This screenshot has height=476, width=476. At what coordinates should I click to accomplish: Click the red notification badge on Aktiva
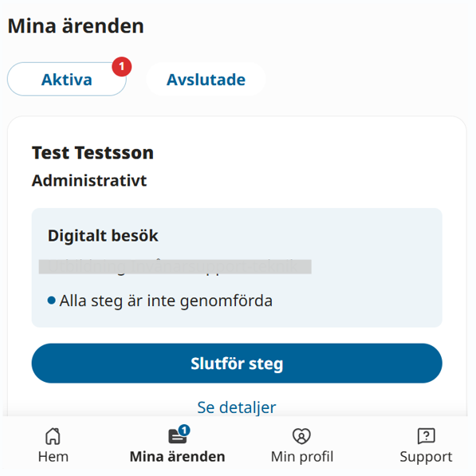122,66
